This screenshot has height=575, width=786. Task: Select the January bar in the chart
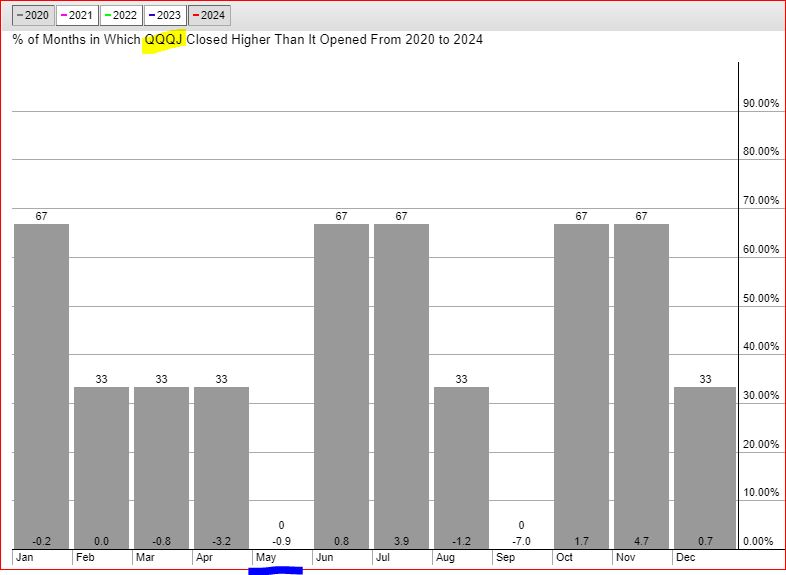point(42,386)
